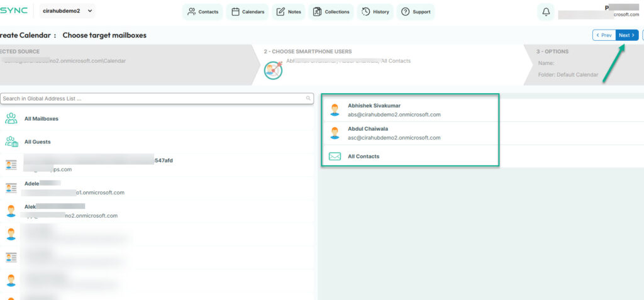This screenshot has width=644, height=300.
Task: Click the Support question mark icon
Action: click(x=406, y=12)
